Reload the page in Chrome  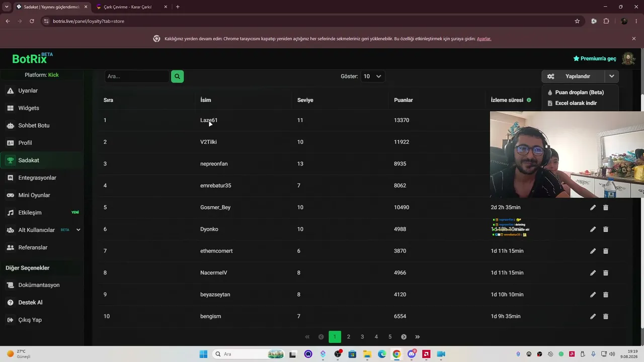pyautogui.click(x=32, y=21)
